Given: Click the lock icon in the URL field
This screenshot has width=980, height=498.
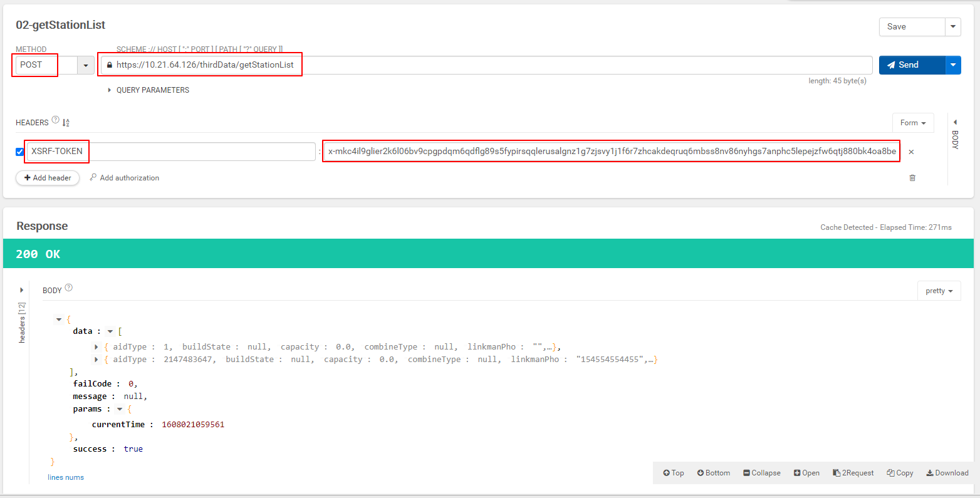Looking at the screenshot, I should tap(110, 65).
